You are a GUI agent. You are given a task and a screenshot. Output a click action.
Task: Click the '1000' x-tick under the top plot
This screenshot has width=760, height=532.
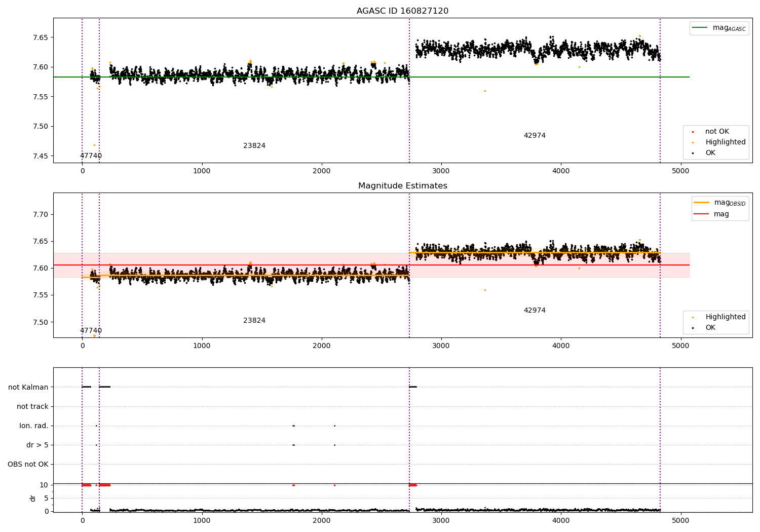(x=202, y=171)
